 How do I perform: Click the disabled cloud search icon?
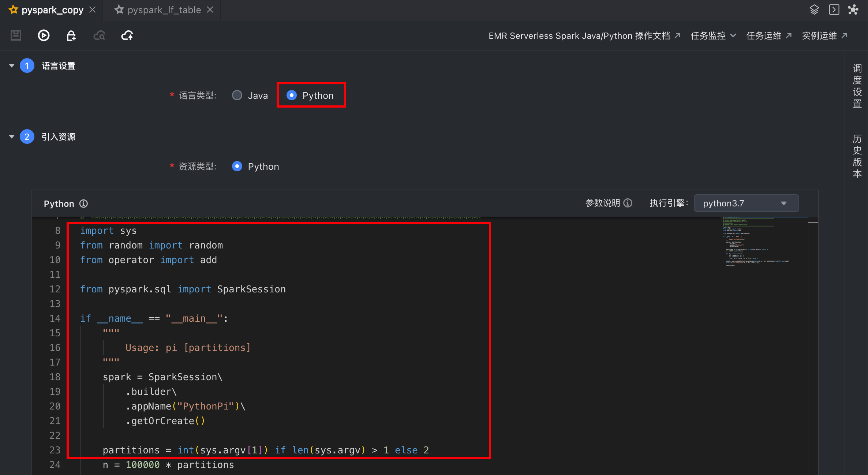[x=99, y=35]
